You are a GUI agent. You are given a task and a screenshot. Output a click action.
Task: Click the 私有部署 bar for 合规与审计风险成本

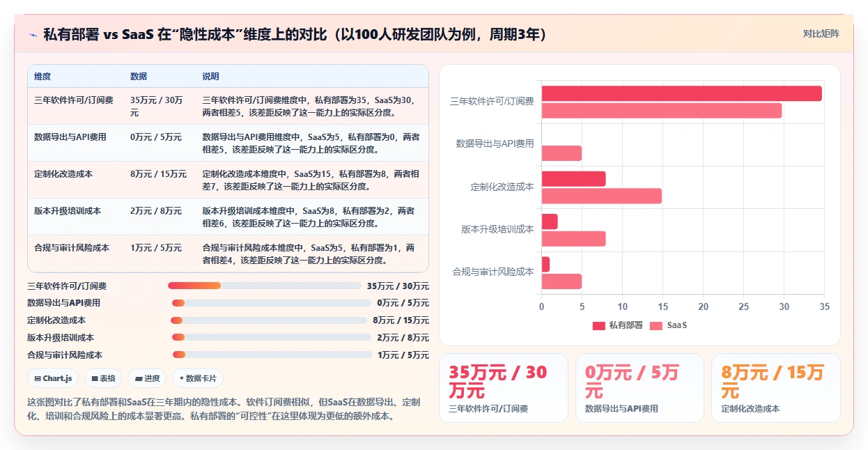(x=545, y=264)
